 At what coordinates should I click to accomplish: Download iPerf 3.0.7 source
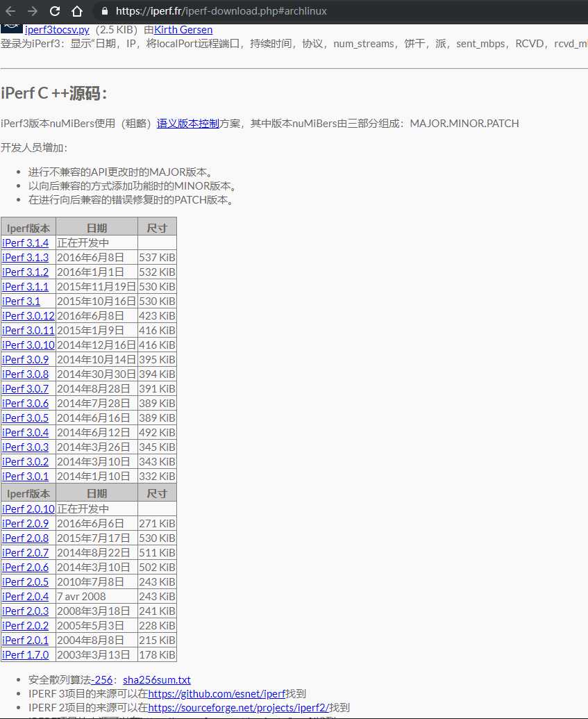pyautogui.click(x=25, y=389)
